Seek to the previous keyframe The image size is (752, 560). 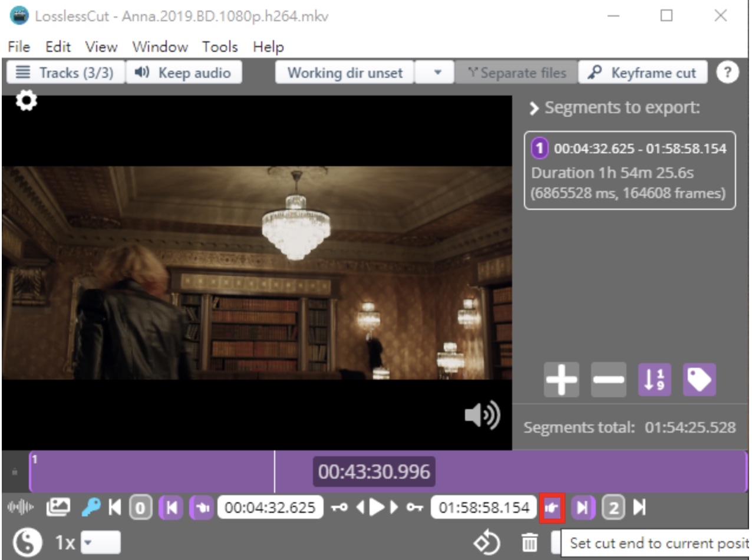pos(339,508)
